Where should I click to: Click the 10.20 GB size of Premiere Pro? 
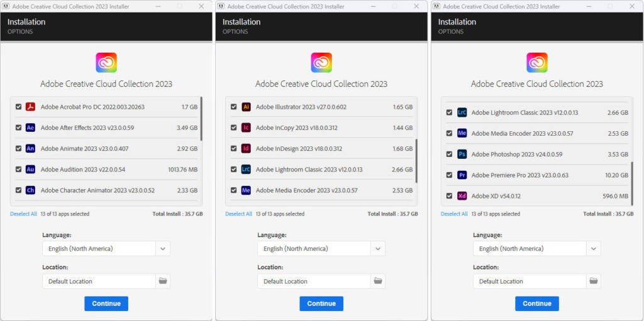click(617, 175)
